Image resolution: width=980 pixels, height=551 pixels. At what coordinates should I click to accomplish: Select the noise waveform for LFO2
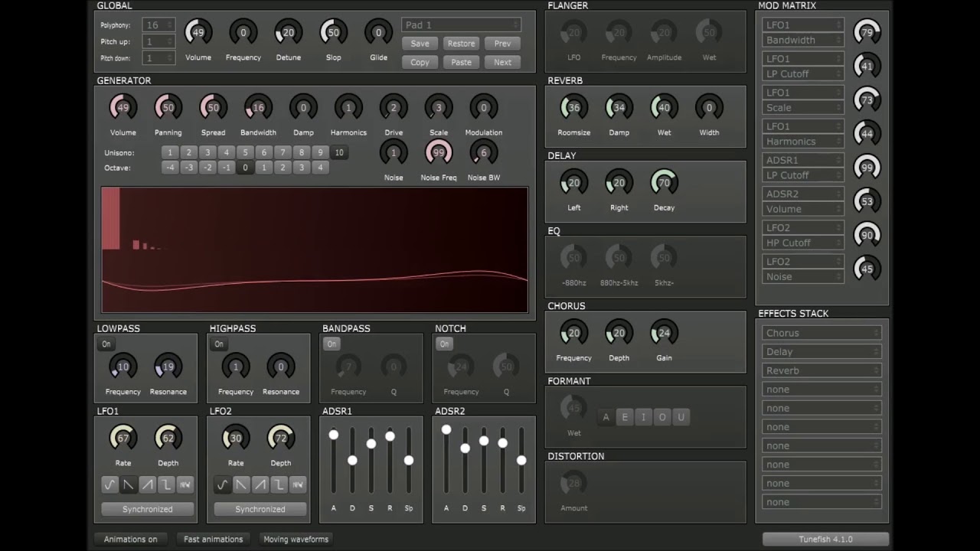pyautogui.click(x=298, y=484)
